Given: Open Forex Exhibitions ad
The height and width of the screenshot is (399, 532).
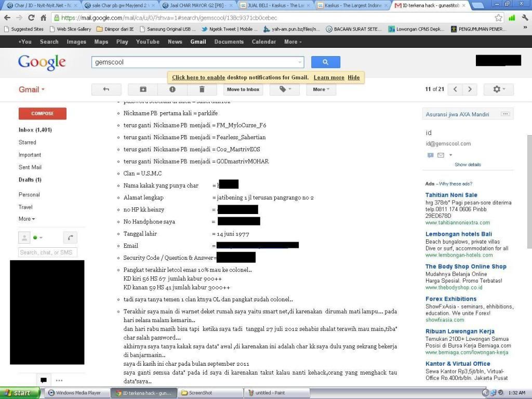Looking at the screenshot, I should [x=451, y=299].
